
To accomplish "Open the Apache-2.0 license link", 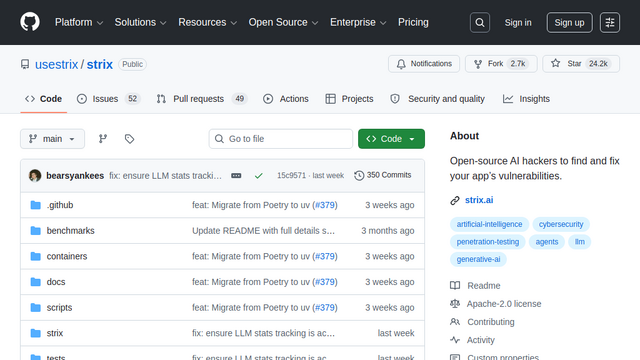I will point(504,304).
